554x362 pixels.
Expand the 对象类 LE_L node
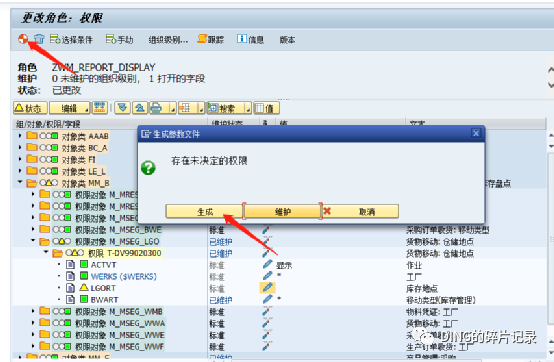pos(20,171)
